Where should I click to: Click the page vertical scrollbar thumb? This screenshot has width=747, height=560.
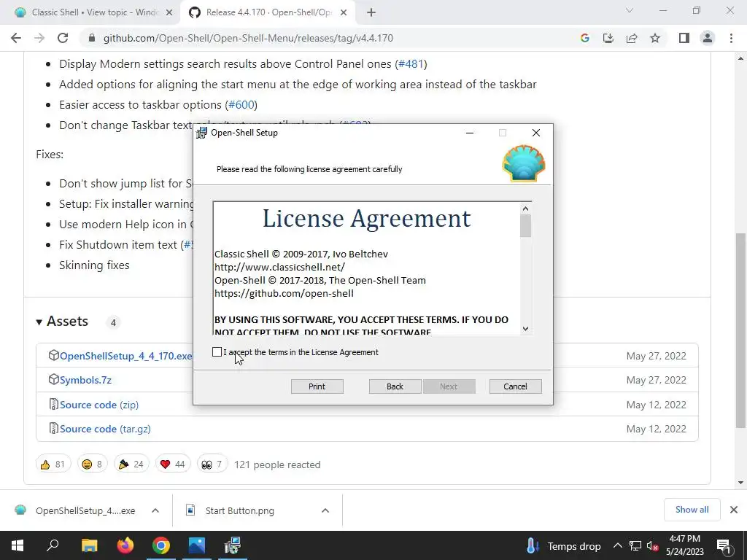740,330
